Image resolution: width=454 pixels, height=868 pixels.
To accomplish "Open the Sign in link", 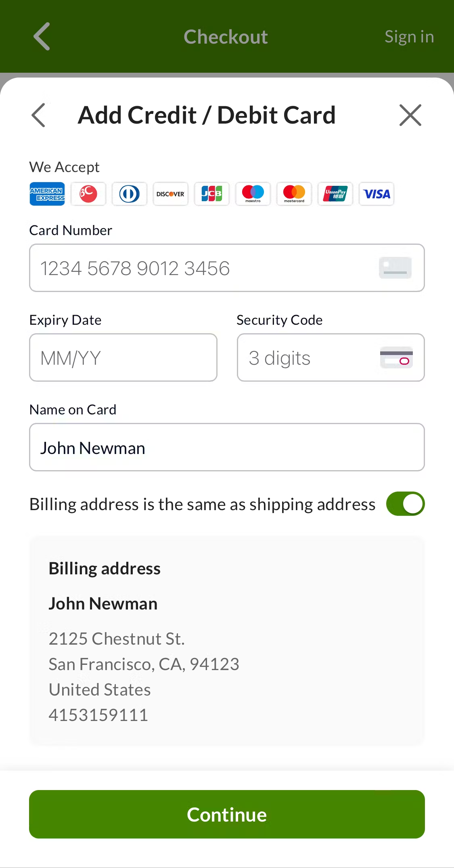I will 409,37.
